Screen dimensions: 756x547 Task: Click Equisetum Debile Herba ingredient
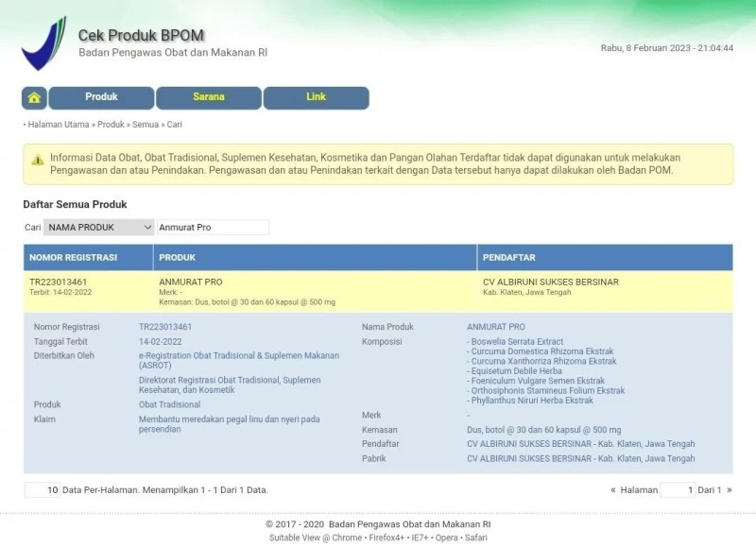(x=514, y=371)
